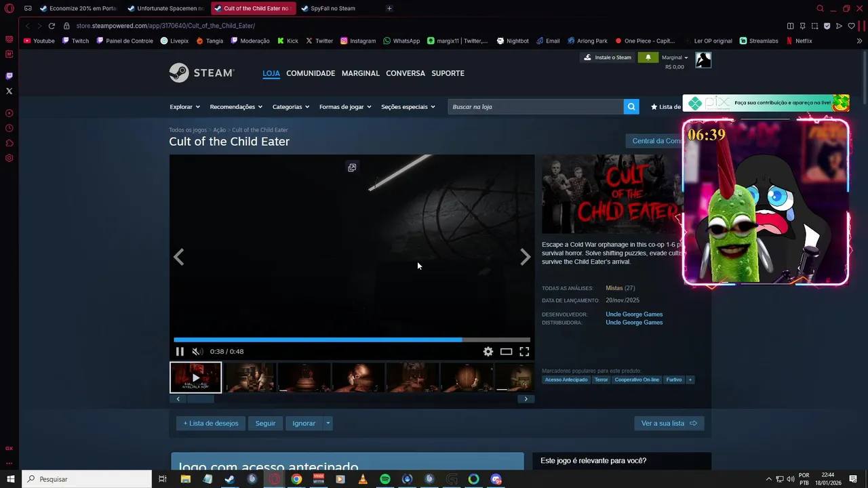Open the Terror tag

click(601, 380)
